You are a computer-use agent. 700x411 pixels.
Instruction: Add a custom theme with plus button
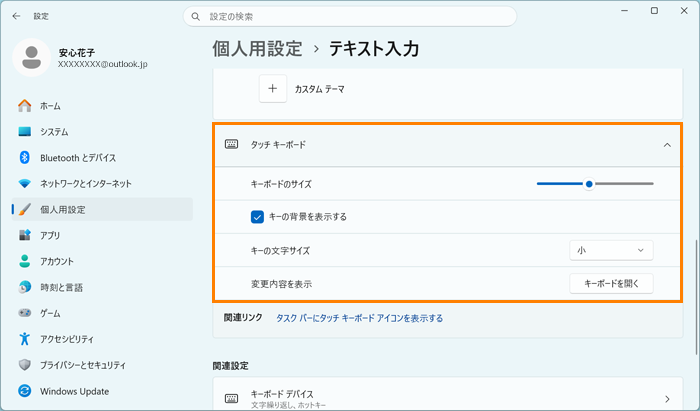[273, 88]
